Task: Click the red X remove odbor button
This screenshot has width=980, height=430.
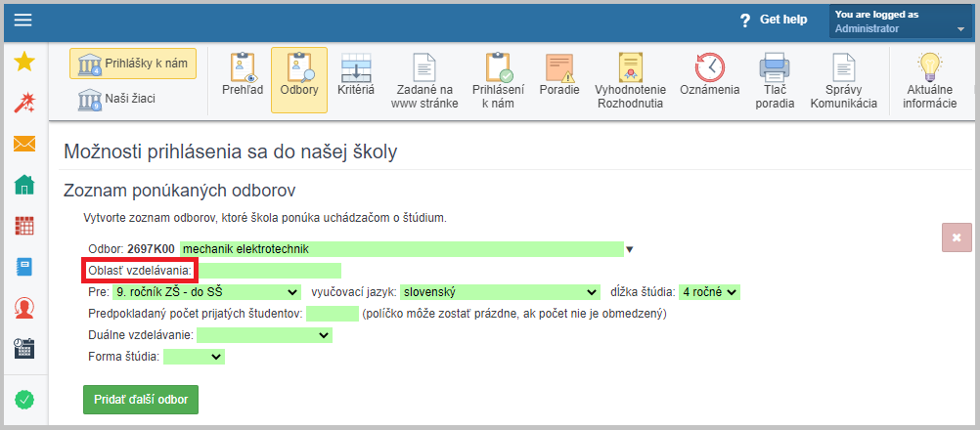Action: tap(957, 237)
